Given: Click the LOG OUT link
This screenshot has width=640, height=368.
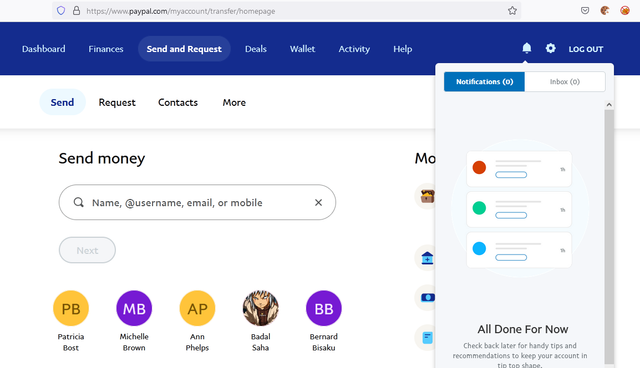Looking at the screenshot, I should pyautogui.click(x=586, y=49).
